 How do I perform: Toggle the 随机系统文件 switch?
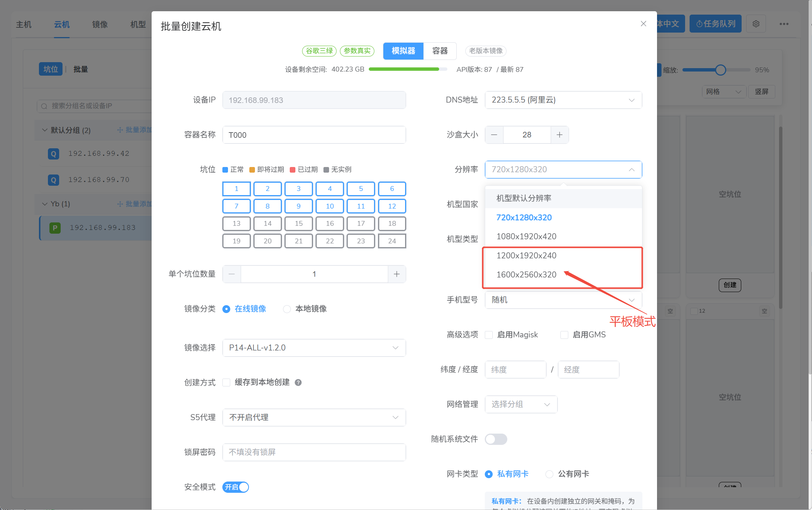click(x=496, y=439)
